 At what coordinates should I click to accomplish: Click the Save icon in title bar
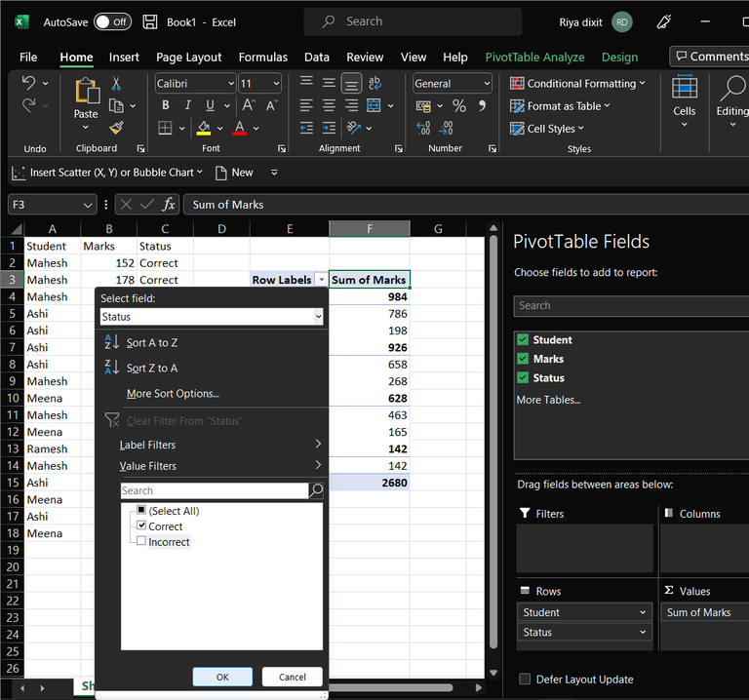tap(150, 21)
